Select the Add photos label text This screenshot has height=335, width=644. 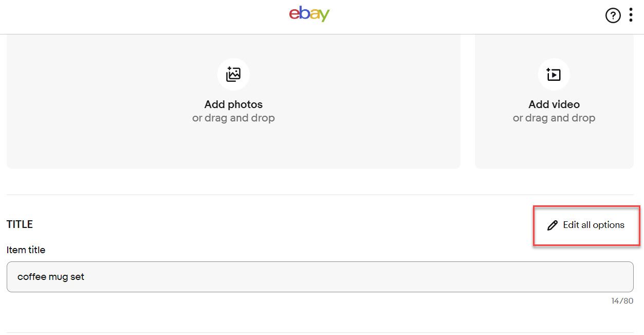point(233,104)
